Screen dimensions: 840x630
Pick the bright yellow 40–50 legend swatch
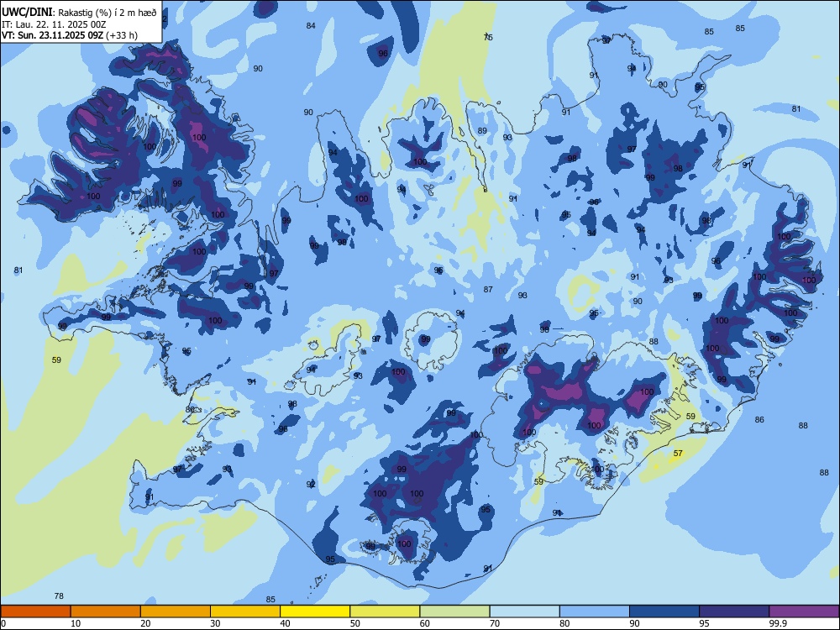pyautogui.click(x=315, y=612)
